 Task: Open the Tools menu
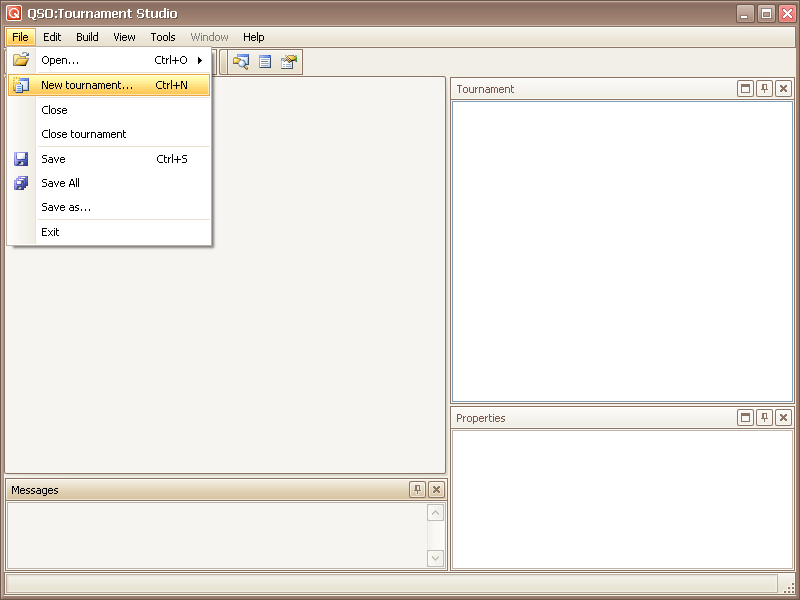click(x=163, y=37)
